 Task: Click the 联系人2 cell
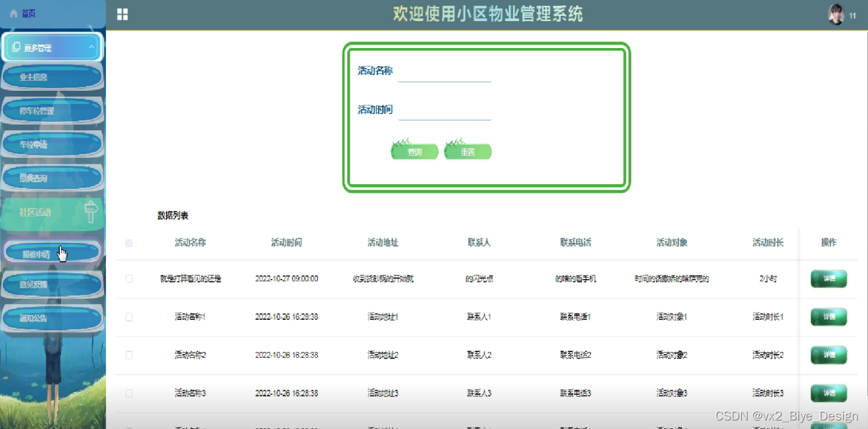click(479, 355)
